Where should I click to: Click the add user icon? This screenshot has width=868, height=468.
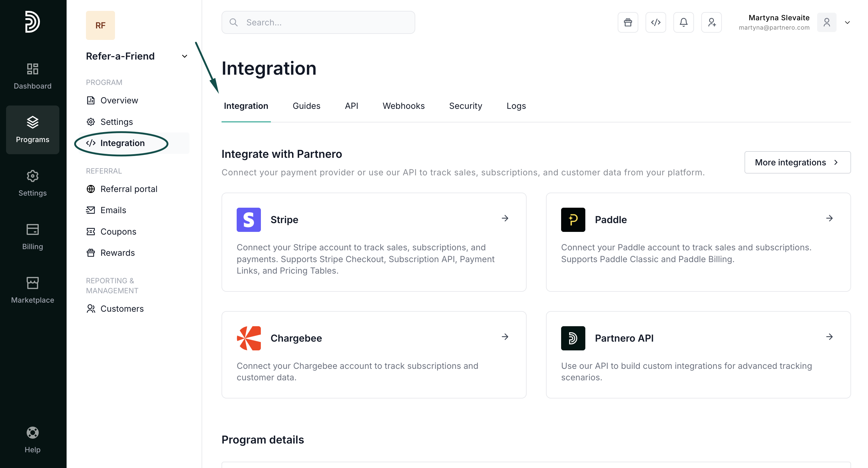711,23
